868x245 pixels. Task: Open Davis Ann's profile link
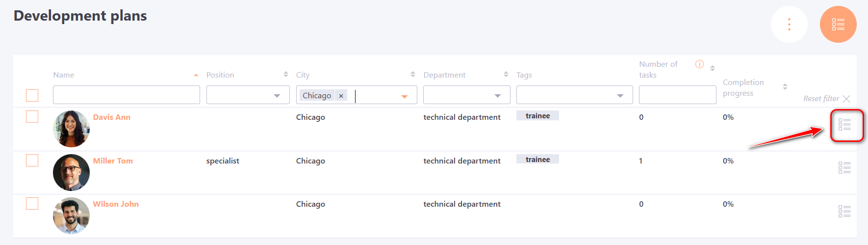(x=112, y=117)
